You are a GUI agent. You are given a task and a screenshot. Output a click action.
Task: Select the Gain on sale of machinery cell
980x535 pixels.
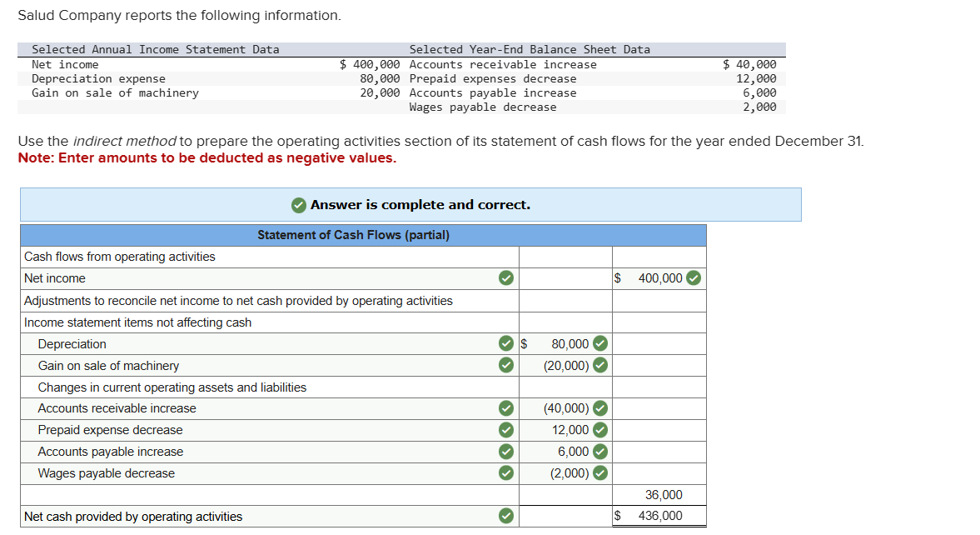click(x=270, y=366)
